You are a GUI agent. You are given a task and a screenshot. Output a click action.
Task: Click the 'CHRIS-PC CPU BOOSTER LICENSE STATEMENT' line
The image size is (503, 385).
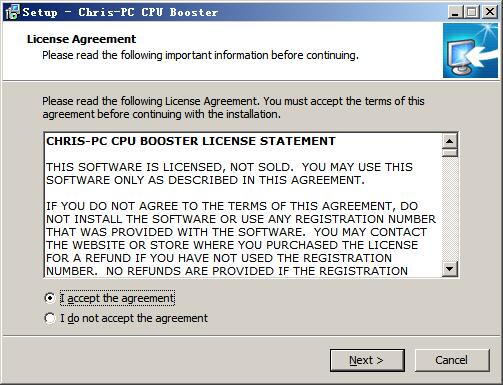point(191,141)
